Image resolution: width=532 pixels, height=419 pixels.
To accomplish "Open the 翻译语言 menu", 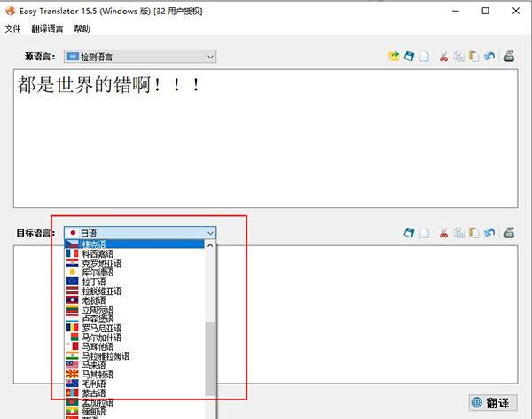I will coord(47,29).
